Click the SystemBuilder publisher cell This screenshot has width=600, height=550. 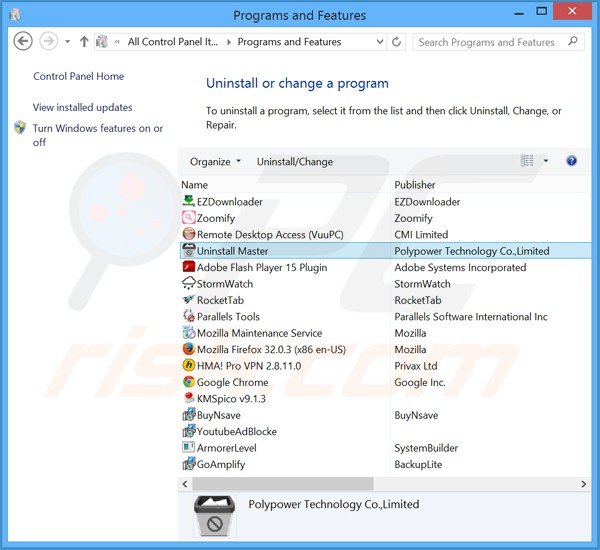tap(426, 448)
